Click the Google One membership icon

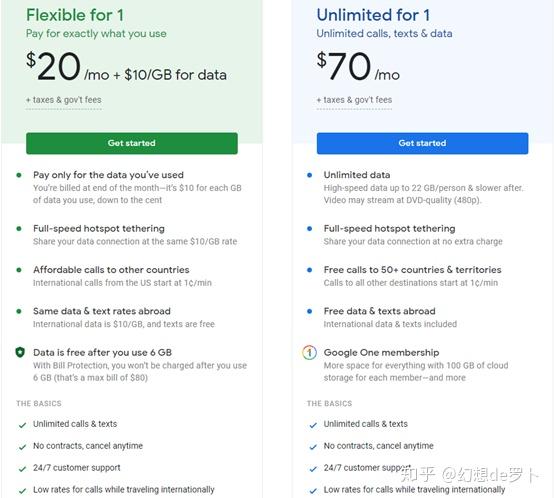(310, 352)
